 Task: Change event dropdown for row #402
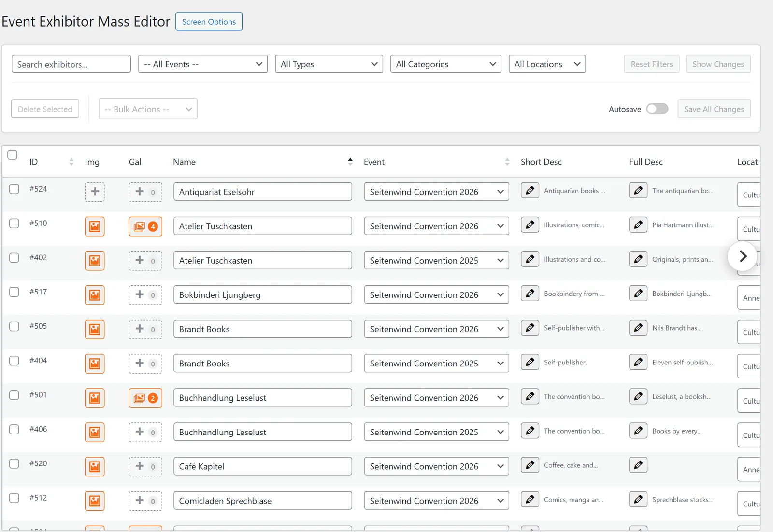(437, 260)
